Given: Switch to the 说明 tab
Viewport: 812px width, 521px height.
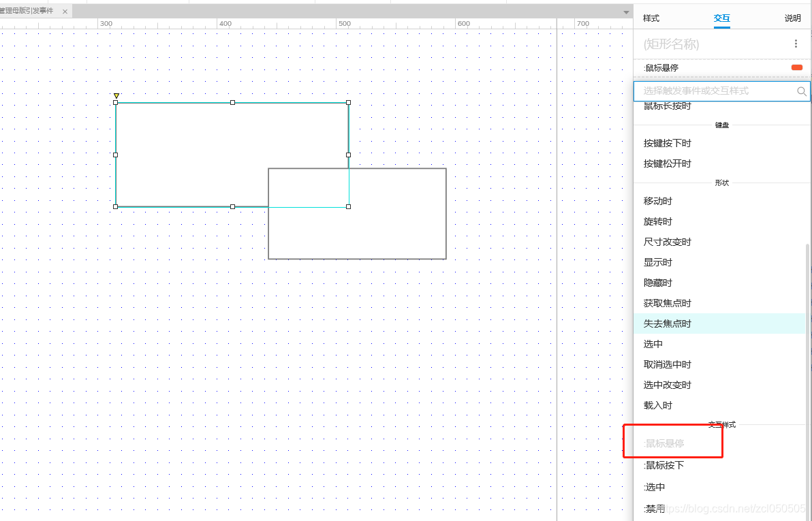Looking at the screenshot, I should coord(792,18).
